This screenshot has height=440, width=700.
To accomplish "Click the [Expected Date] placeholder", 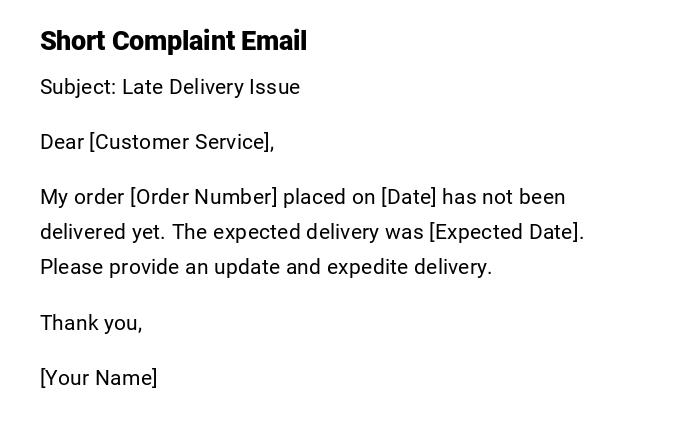I will pyautogui.click(x=505, y=232).
